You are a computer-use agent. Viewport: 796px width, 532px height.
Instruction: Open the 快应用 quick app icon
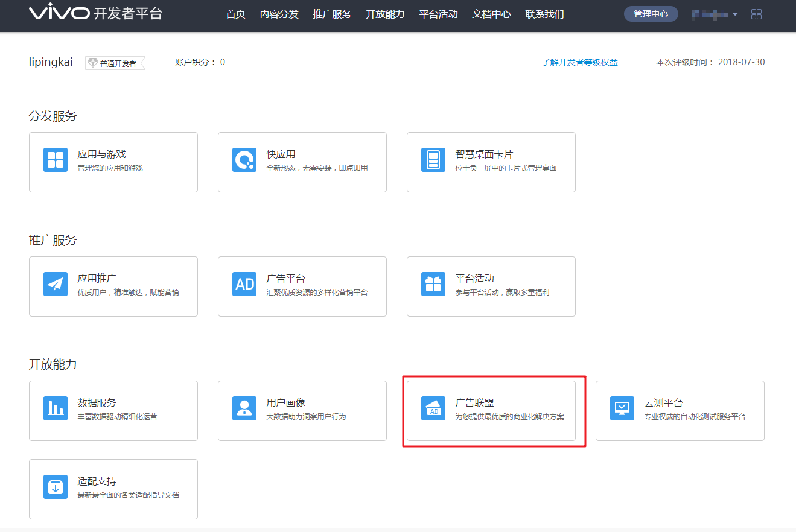coord(244,160)
